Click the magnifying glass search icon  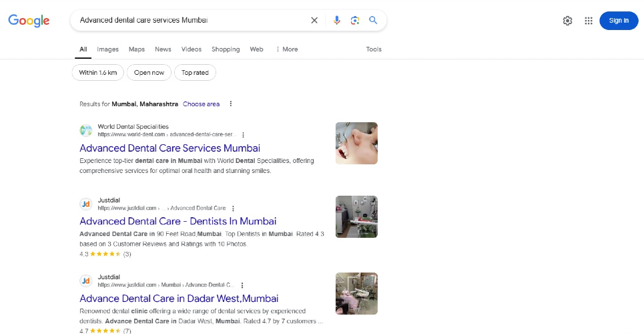tap(373, 20)
